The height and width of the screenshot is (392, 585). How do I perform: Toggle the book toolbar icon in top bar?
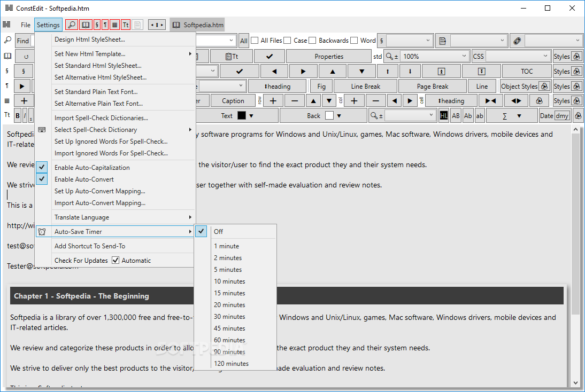tap(86, 25)
